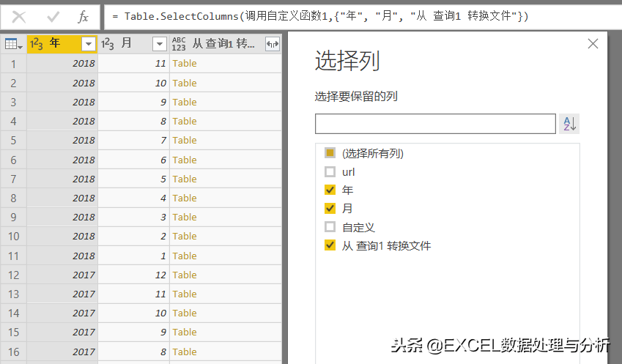Click 2018 cell in row 4
This screenshot has height=364, width=622.
[x=62, y=122]
